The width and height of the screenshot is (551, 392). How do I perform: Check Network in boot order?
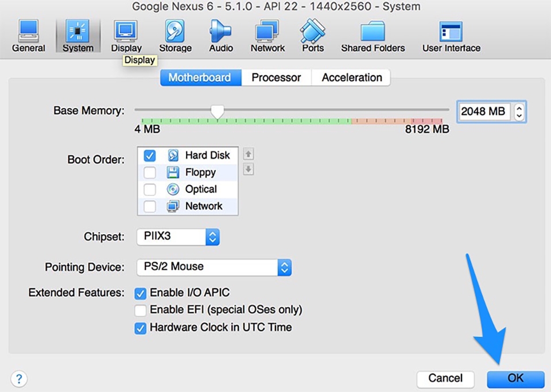pos(150,206)
